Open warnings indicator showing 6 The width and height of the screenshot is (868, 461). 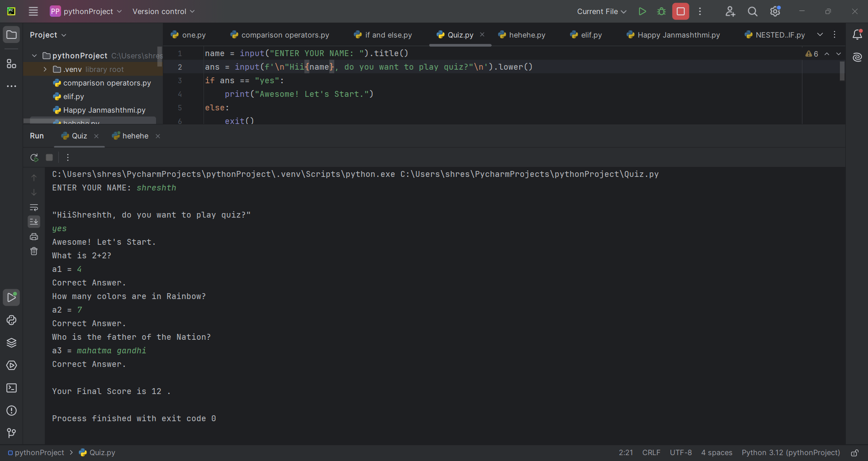click(811, 54)
